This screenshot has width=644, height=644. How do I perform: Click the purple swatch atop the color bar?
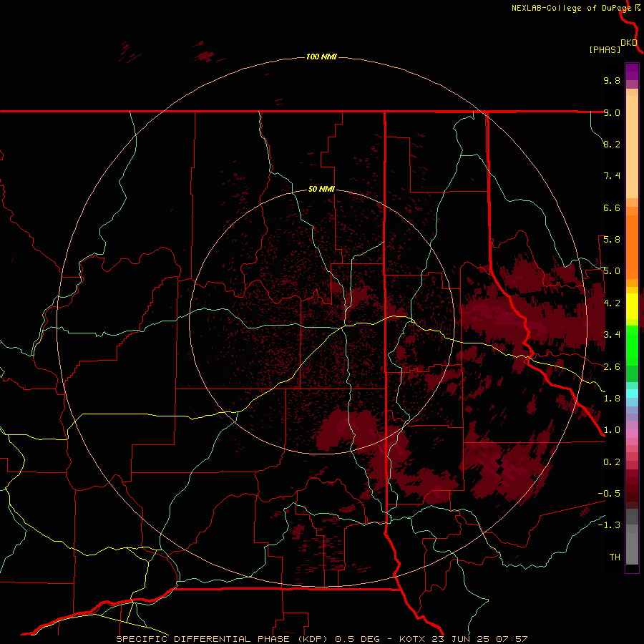632,72
